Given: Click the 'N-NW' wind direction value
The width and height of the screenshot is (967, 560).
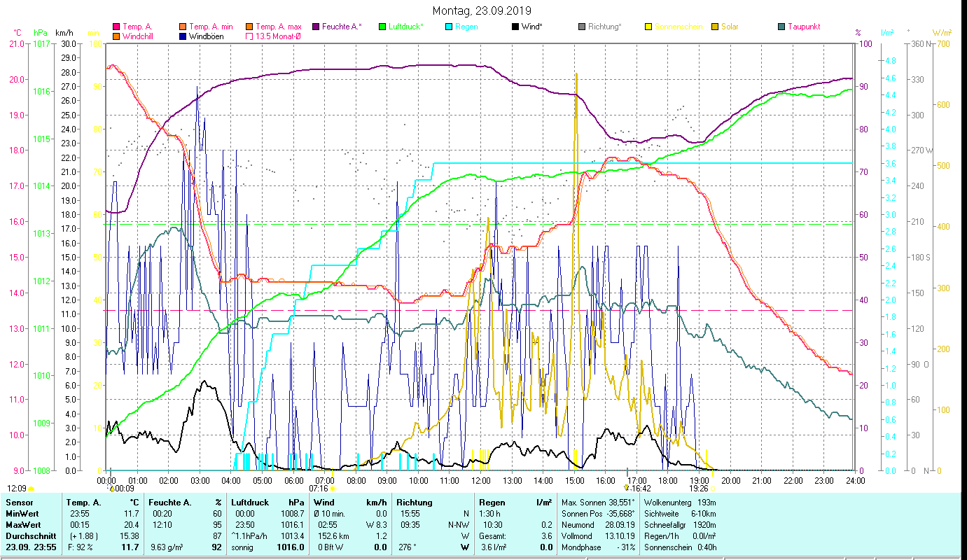Looking at the screenshot, I should 457,524.
